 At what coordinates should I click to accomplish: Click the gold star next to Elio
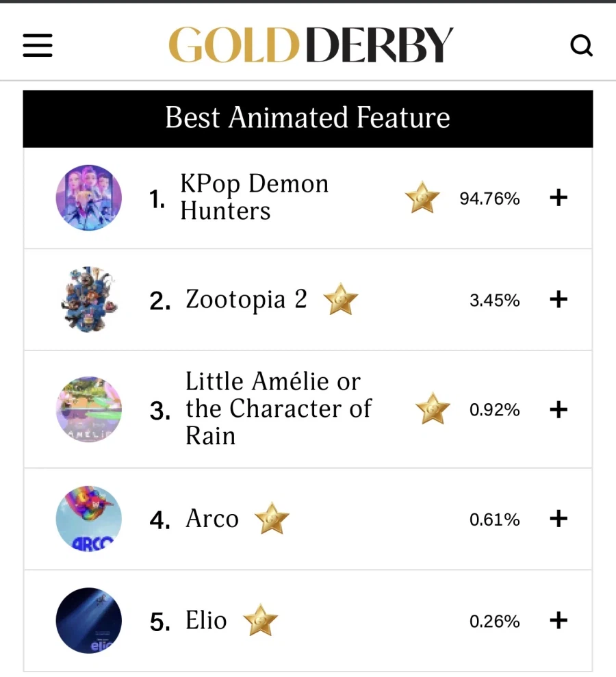pos(260,621)
